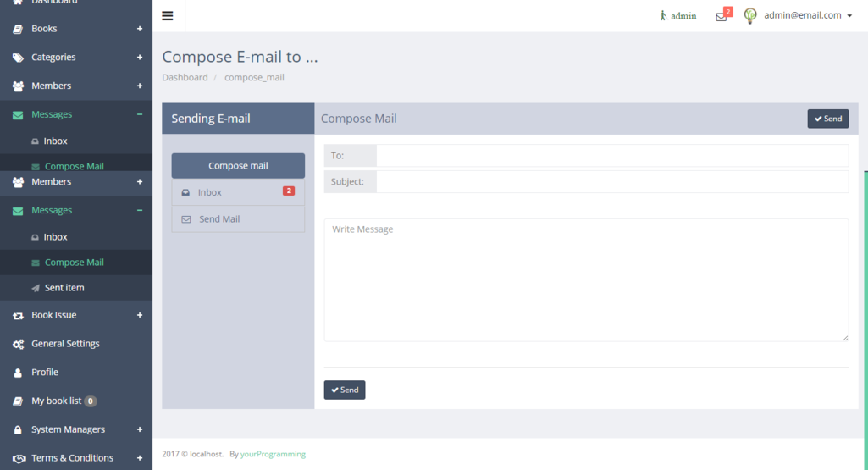Image resolution: width=868 pixels, height=470 pixels.
Task: Click the Profile user icon in sidebar
Action: 18,373
